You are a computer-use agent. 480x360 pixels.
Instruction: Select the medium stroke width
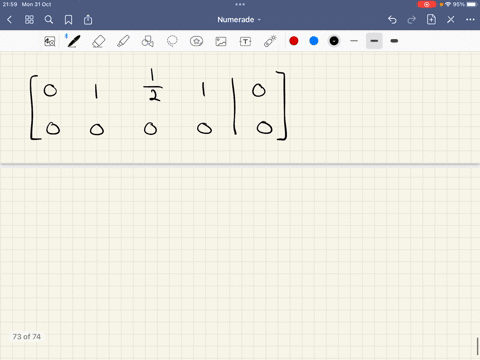tap(374, 41)
